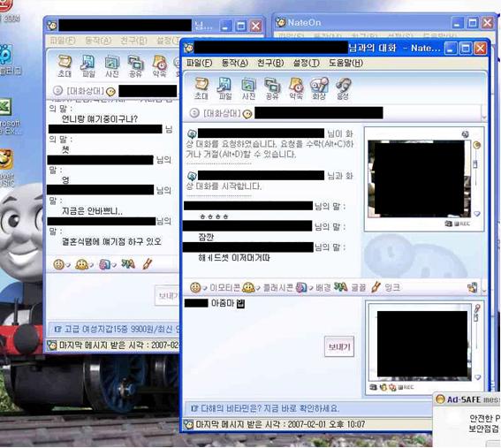The image size is (501, 448).
Task: Expand the 이모티콘 emoticon dropdown
Action: click(205, 288)
